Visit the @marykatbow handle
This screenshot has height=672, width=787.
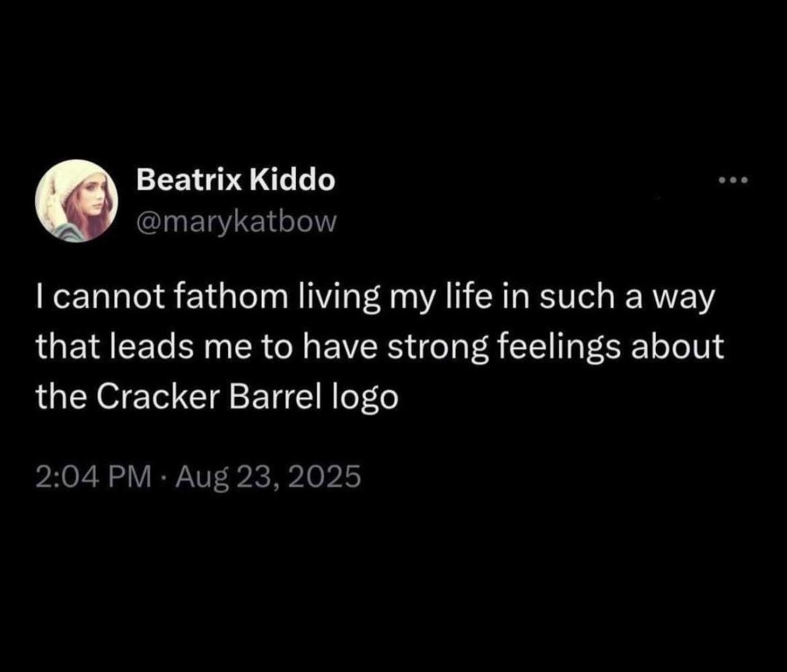(236, 222)
